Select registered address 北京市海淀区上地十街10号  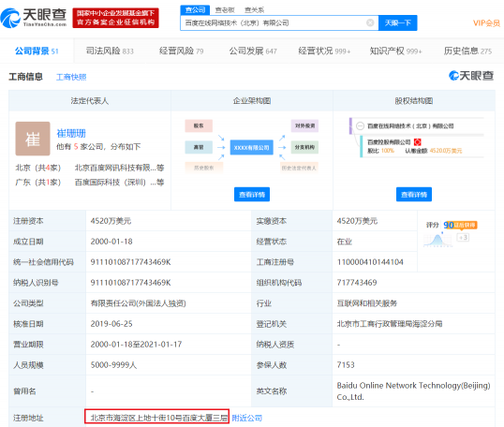[158, 418]
